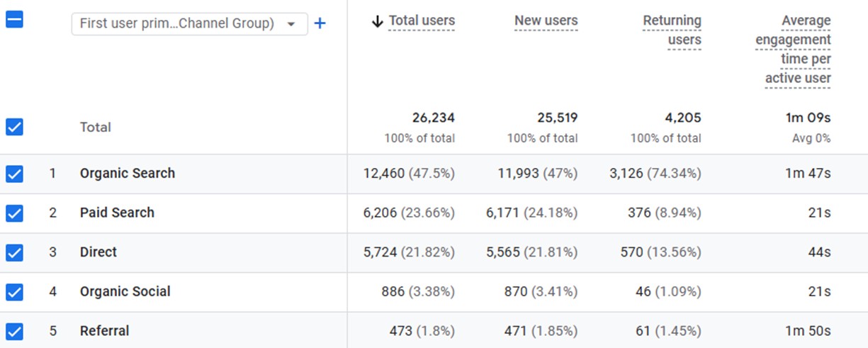The width and height of the screenshot is (868, 348).
Task: Click the Paid Search channel name
Action: click(117, 213)
